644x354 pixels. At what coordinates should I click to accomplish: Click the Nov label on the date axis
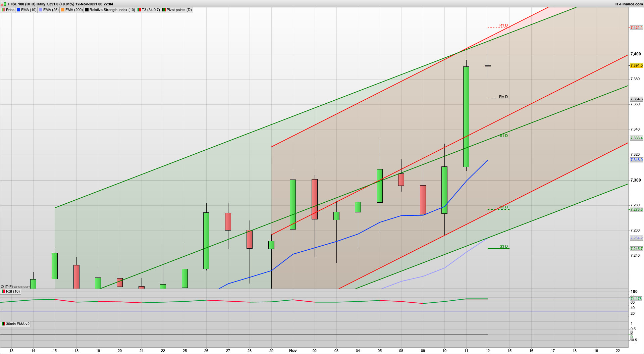(293, 351)
